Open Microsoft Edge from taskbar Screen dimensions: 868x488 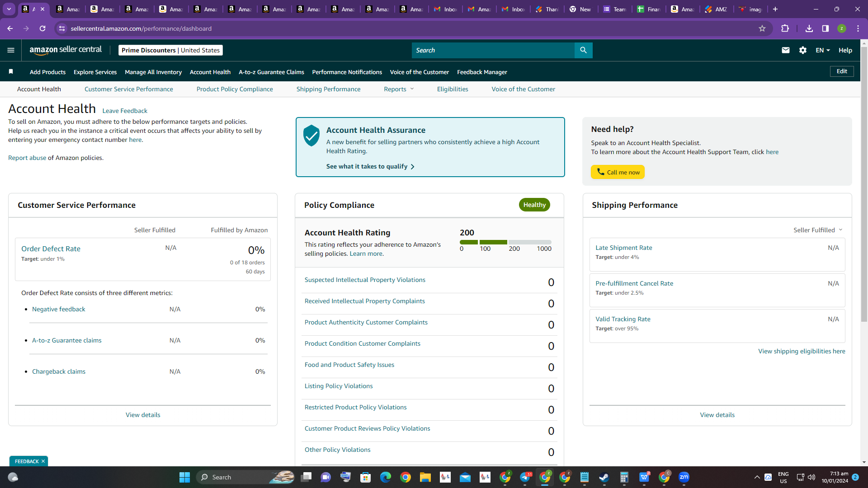(386, 477)
